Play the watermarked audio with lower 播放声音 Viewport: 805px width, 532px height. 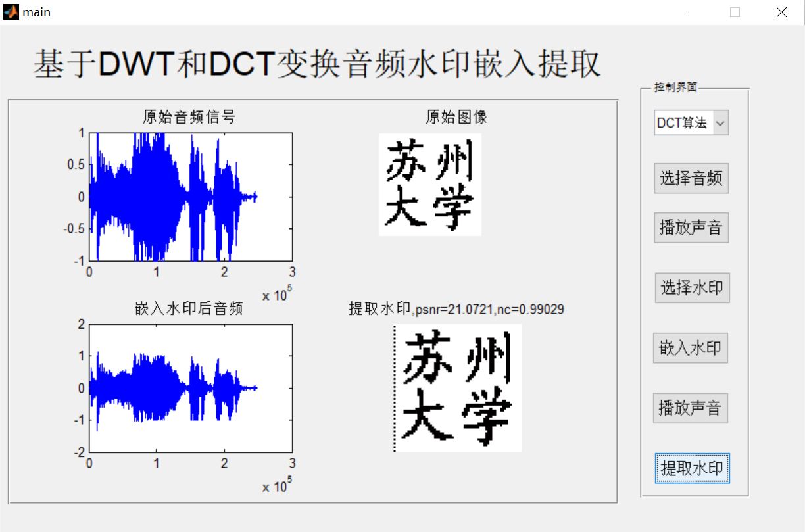point(691,408)
